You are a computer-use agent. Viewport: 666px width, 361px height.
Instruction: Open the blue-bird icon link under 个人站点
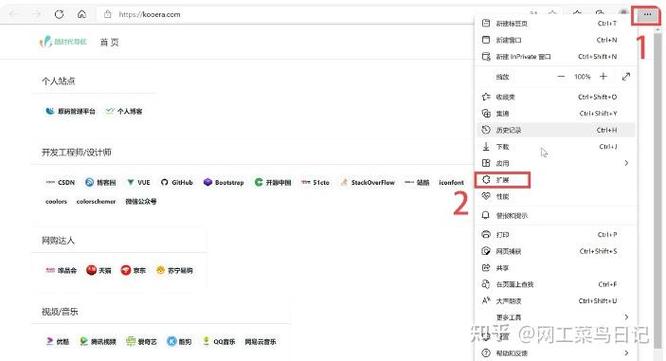71,111
